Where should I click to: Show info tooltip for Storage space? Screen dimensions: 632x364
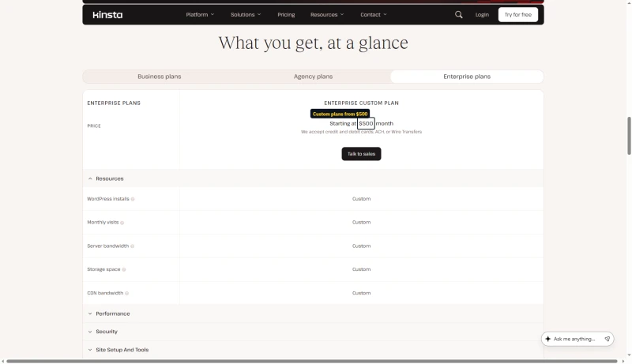pyautogui.click(x=124, y=269)
